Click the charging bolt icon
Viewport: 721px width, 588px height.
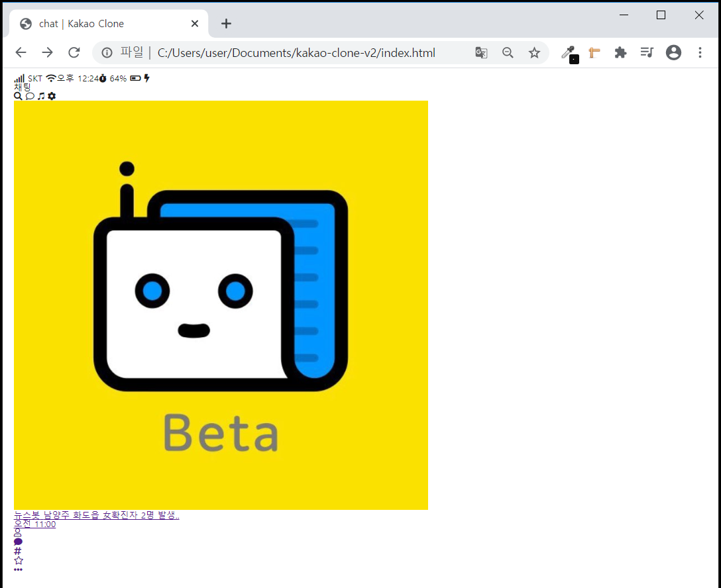pyautogui.click(x=146, y=78)
